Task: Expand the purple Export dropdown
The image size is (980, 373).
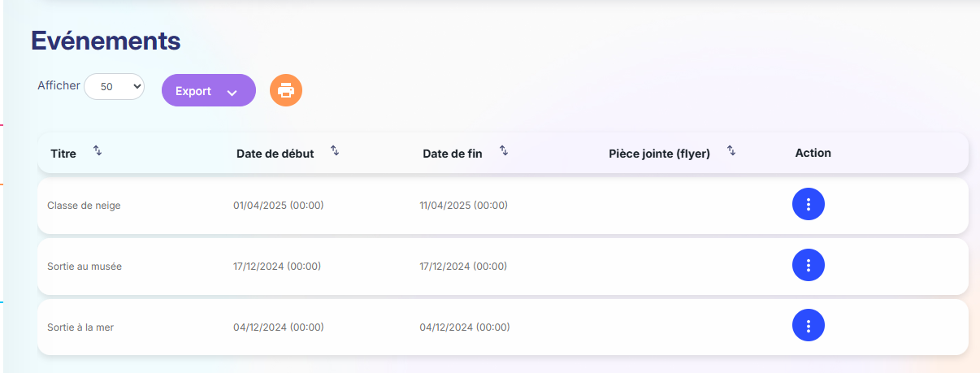Action: (x=209, y=90)
